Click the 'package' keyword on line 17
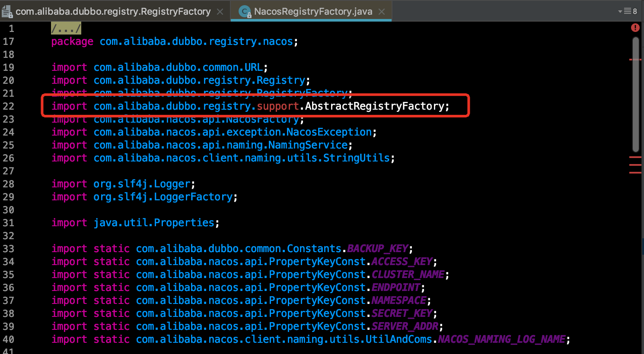 pos(72,41)
